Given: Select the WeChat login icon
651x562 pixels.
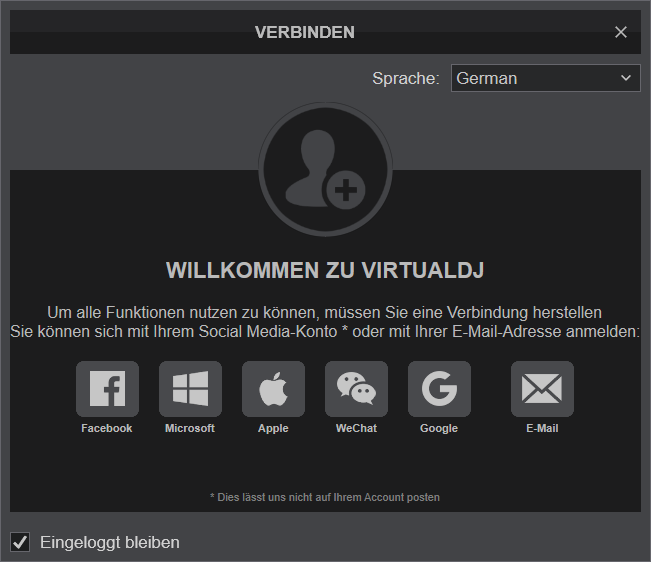Looking at the screenshot, I should coord(356,389).
